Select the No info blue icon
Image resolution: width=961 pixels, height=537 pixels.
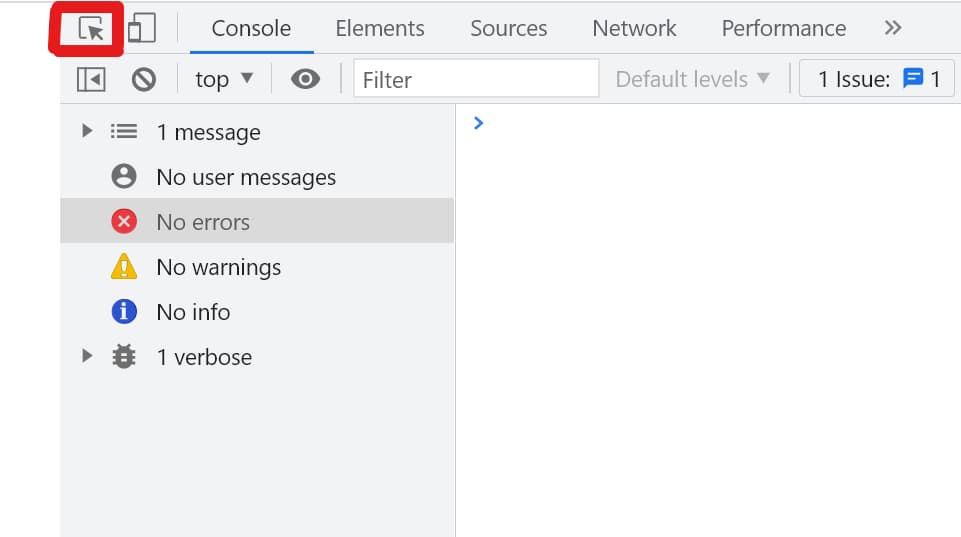click(x=124, y=311)
